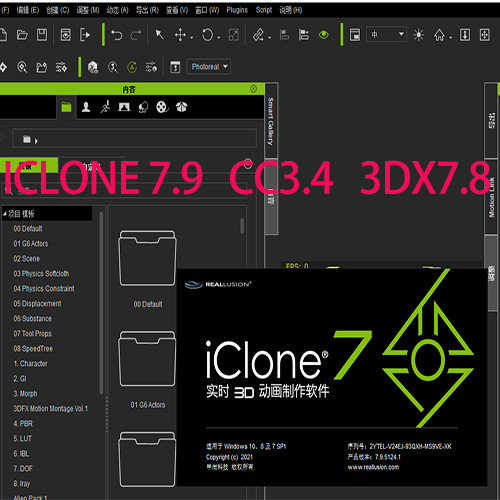Open the quality dropdown showing 中
Image resolution: width=500 pixels, height=500 pixels.
(x=386, y=34)
